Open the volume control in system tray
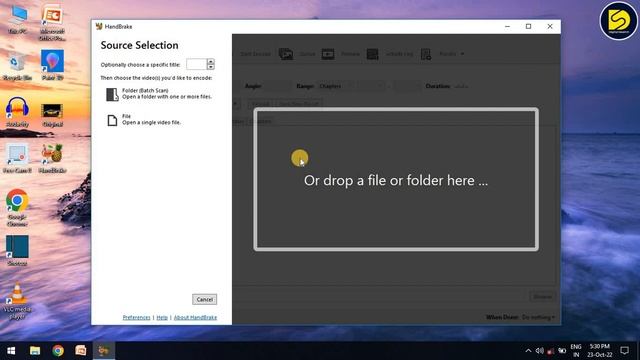640x360 pixels. (540, 351)
